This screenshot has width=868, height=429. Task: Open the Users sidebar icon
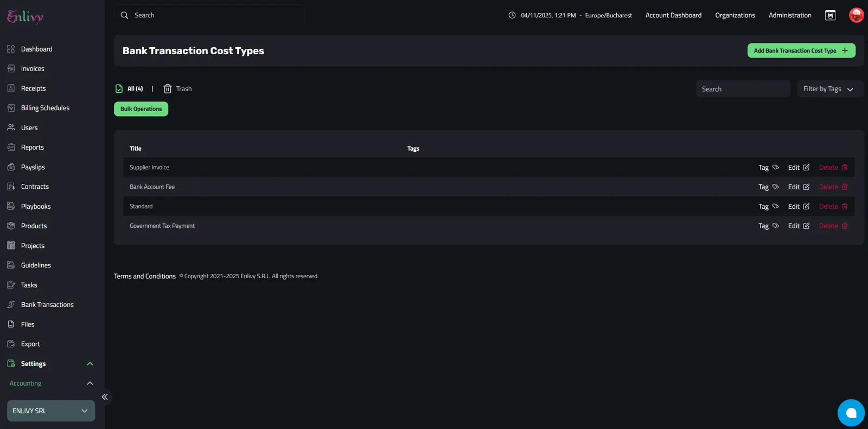click(x=11, y=127)
